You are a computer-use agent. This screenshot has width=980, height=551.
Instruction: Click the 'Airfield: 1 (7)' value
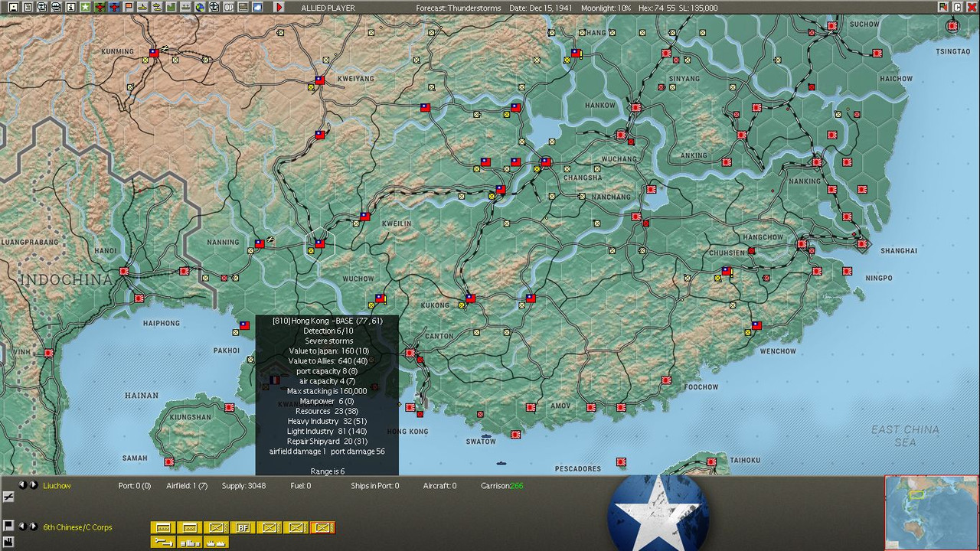tap(187, 486)
